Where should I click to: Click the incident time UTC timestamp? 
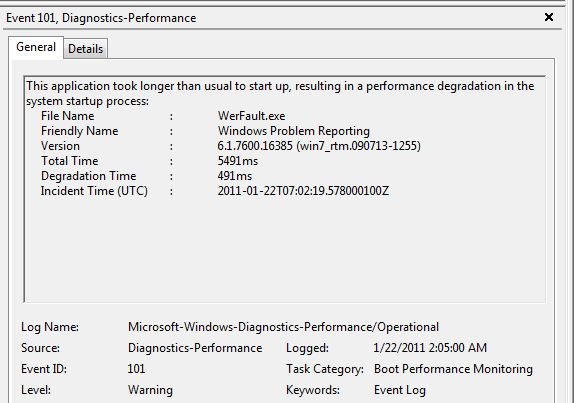303,191
